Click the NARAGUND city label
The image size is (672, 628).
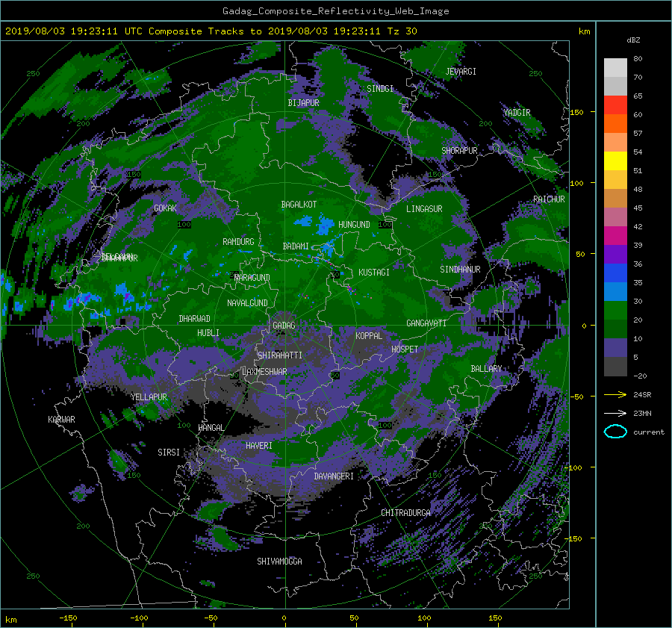tap(252, 278)
